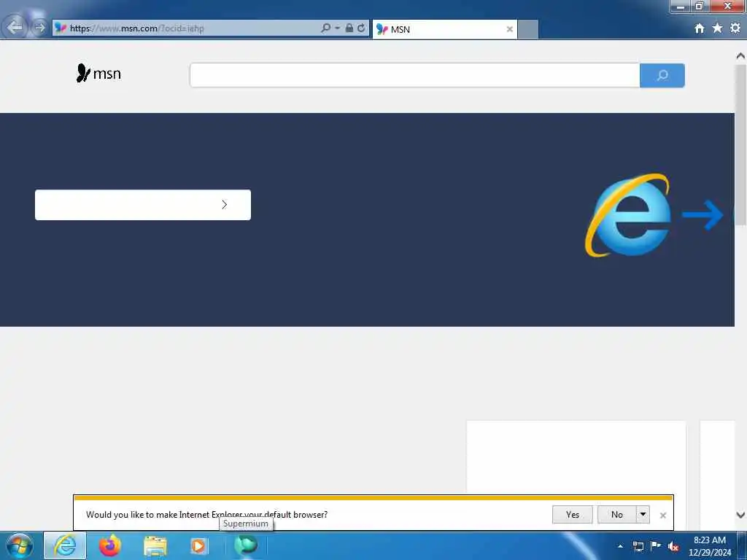
Task: Focus the MSN web search box
Action: coord(414,75)
